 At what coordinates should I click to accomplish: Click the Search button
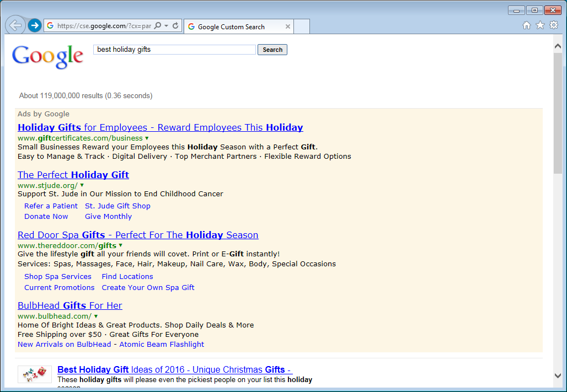coord(272,50)
